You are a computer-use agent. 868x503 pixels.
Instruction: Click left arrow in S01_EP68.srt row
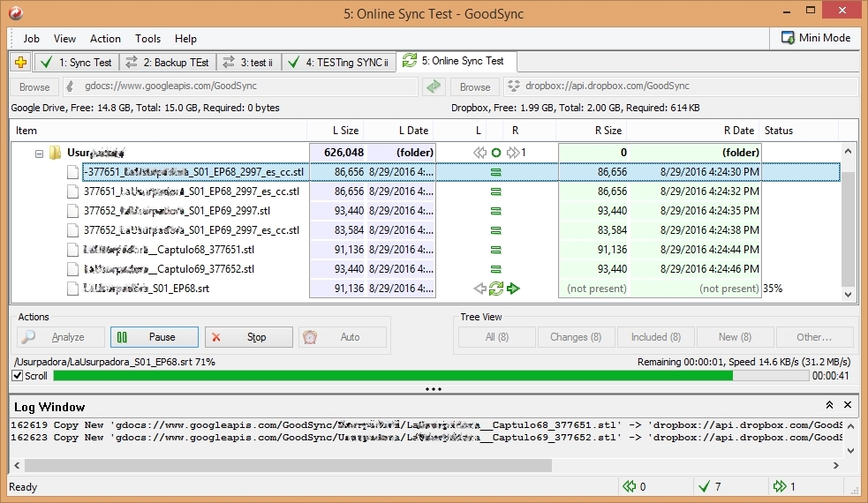pyautogui.click(x=479, y=289)
